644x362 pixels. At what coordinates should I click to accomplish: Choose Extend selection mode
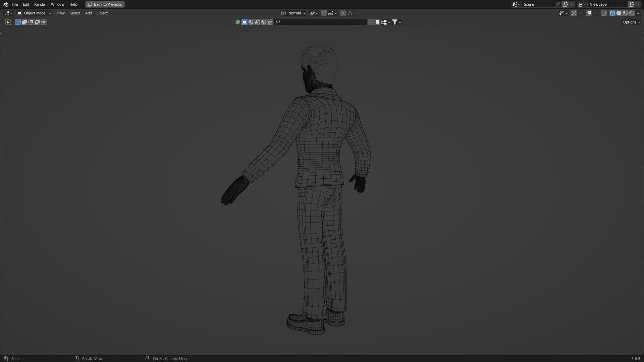tap(24, 22)
